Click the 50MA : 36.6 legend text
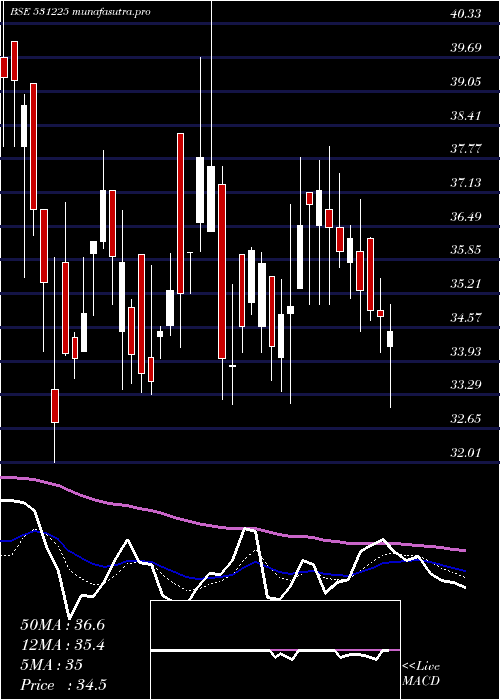 pyautogui.click(x=63, y=625)
